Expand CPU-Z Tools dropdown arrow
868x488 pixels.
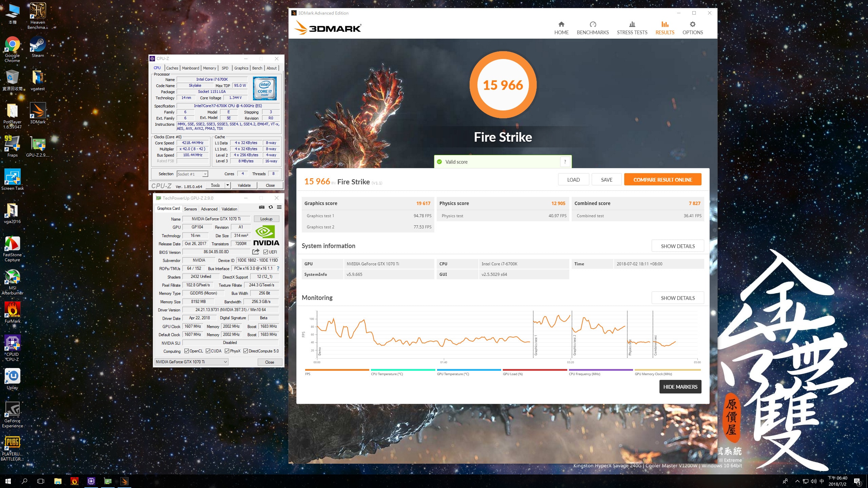pyautogui.click(x=228, y=185)
